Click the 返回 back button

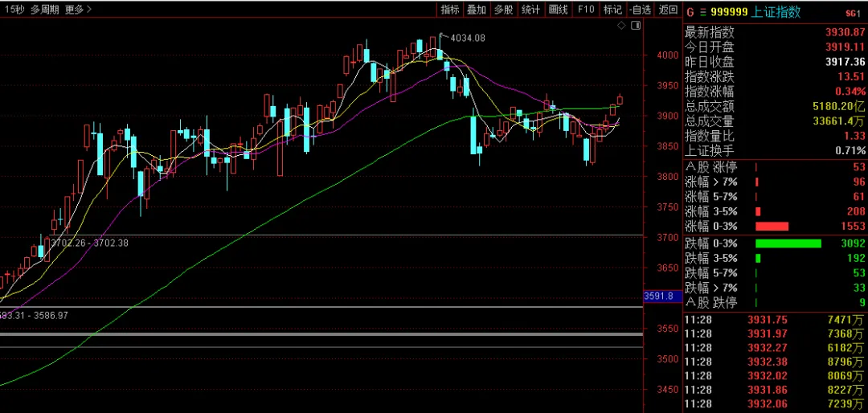pos(668,10)
